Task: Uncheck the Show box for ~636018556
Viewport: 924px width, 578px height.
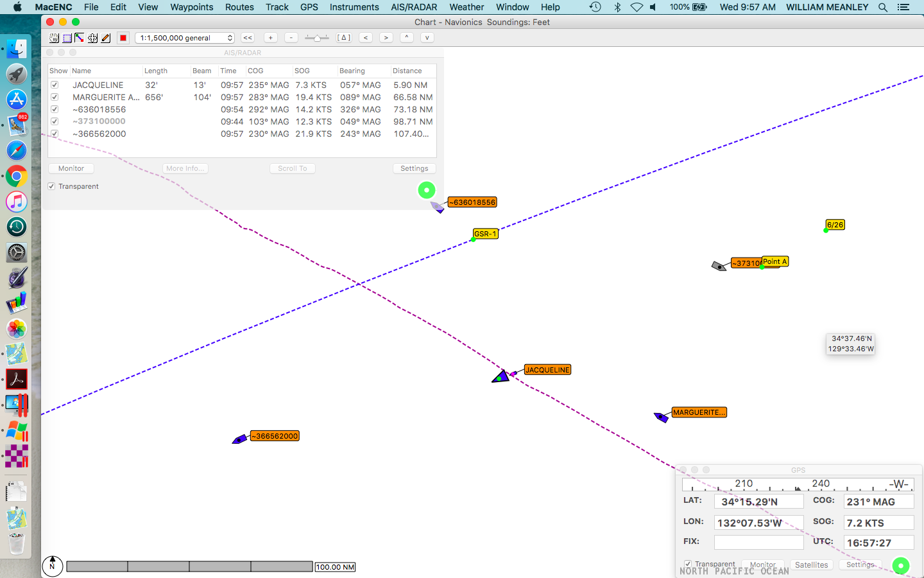Action: click(x=55, y=109)
